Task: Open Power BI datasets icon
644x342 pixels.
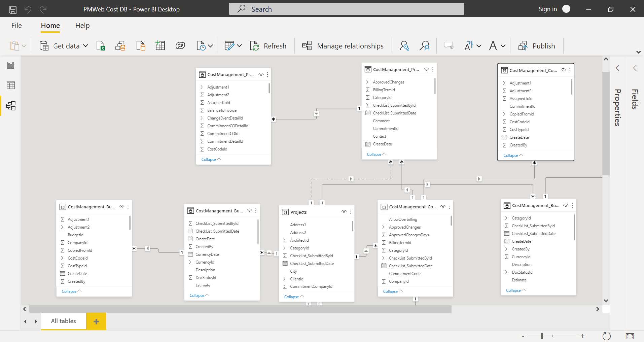Action: coord(120,46)
